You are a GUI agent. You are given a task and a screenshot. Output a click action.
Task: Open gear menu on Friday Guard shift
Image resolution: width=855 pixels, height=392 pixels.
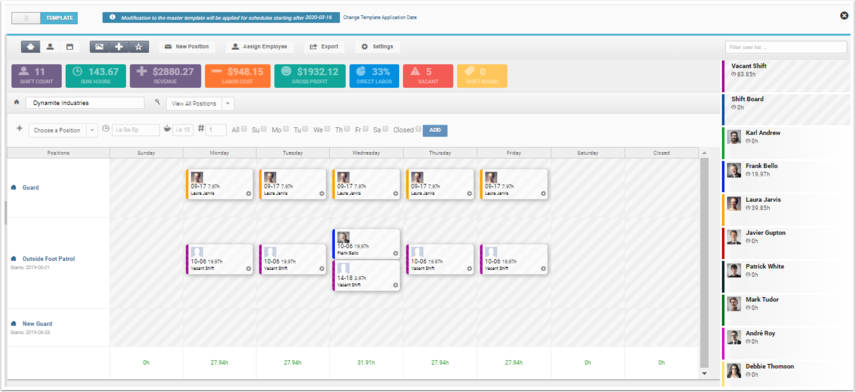tap(543, 194)
